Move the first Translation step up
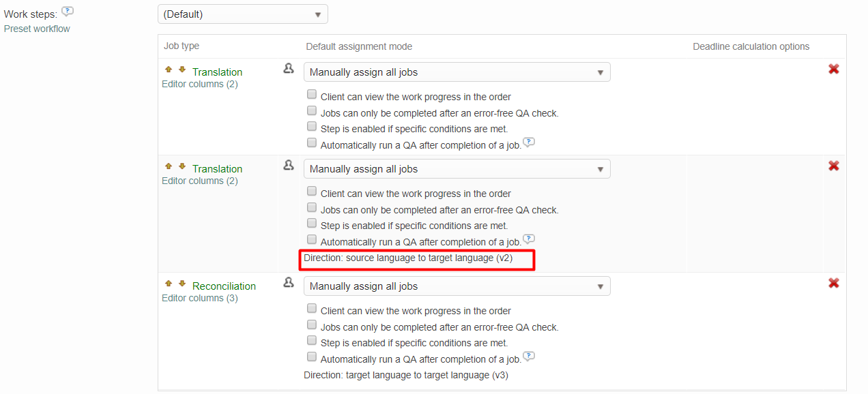The width and height of the screenshot is (868, 394). pos(168,69)
